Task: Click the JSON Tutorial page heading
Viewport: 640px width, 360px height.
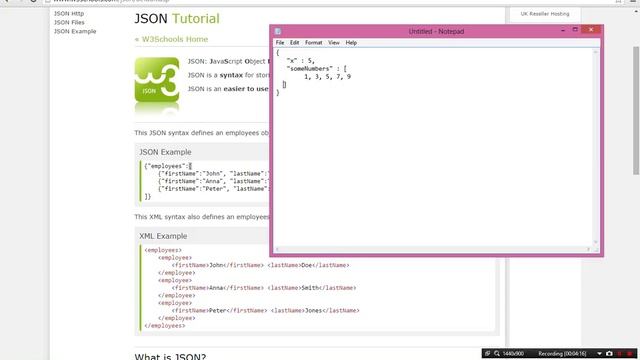Action: click(x=177, y=18)
